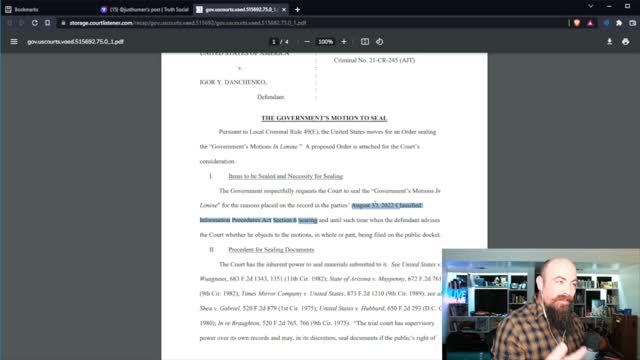The image size is (640, 360).
Task: Click the lock site-info icon in address bar
Action: pos(63,23)
